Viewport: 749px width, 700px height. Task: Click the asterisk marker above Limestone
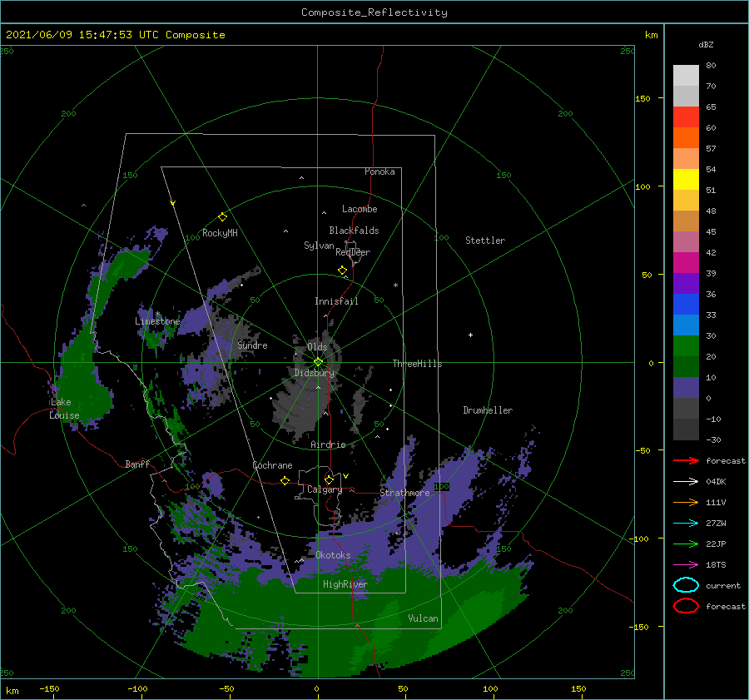(157, 314)
